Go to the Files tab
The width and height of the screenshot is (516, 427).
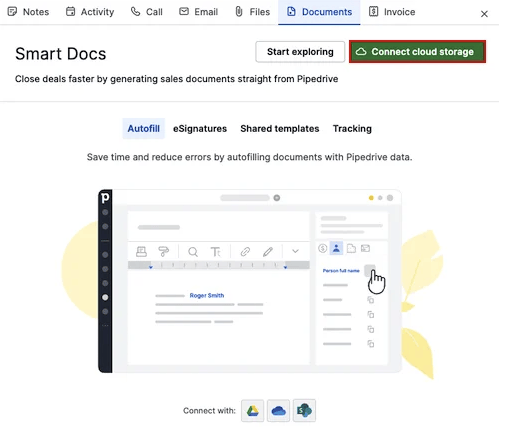click(253, 12)
